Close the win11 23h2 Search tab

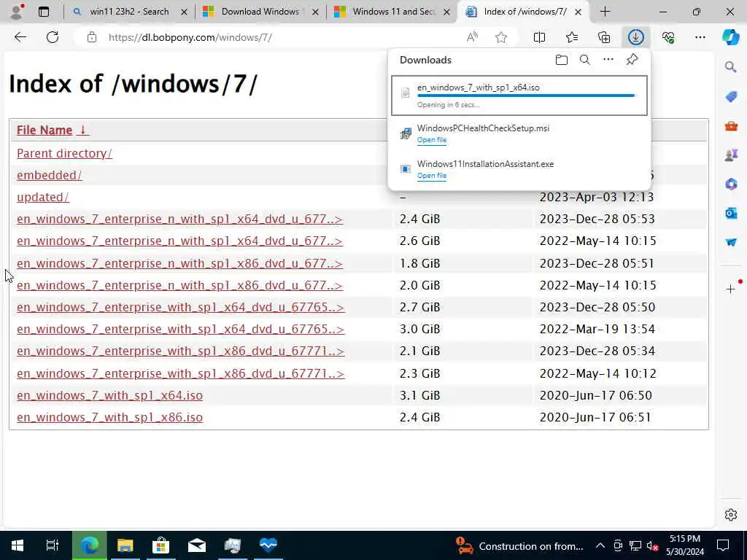pos(184,12)
